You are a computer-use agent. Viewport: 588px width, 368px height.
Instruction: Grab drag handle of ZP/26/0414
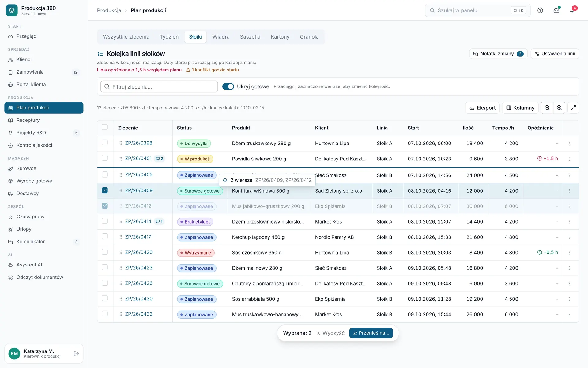(x=121, y=222)
